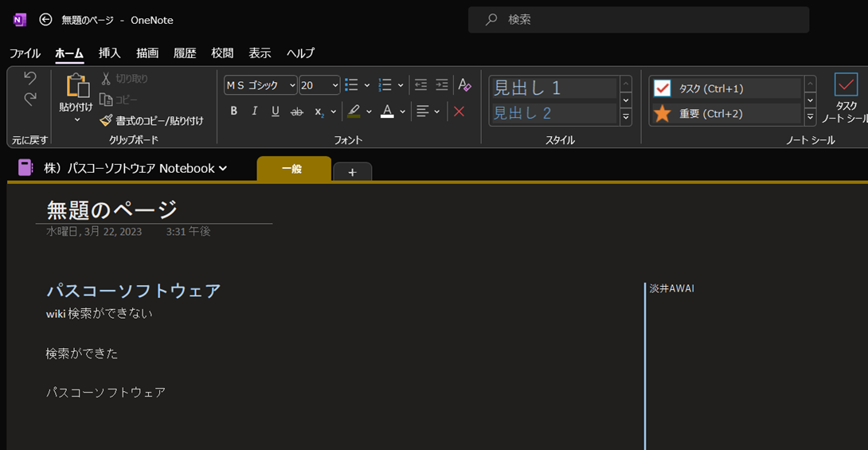Open highlight color dropdown arrow
The width and height of the screenshot is (868, 450).
tap(369, 112)
